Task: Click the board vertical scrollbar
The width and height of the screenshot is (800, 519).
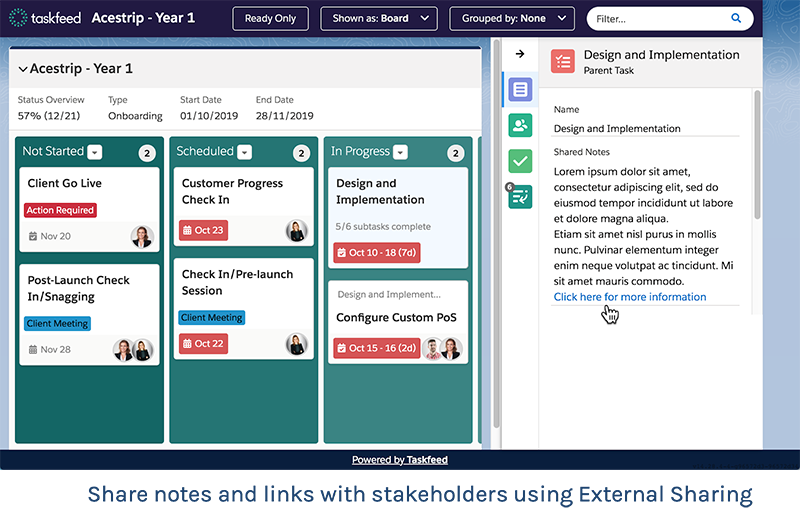Action: (x=496, y=233)
